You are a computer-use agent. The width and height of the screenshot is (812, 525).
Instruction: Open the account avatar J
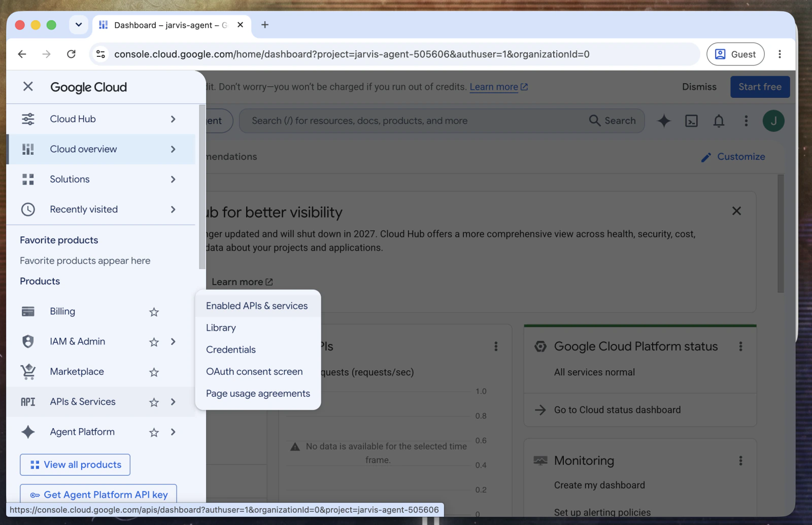pos(773,121)
